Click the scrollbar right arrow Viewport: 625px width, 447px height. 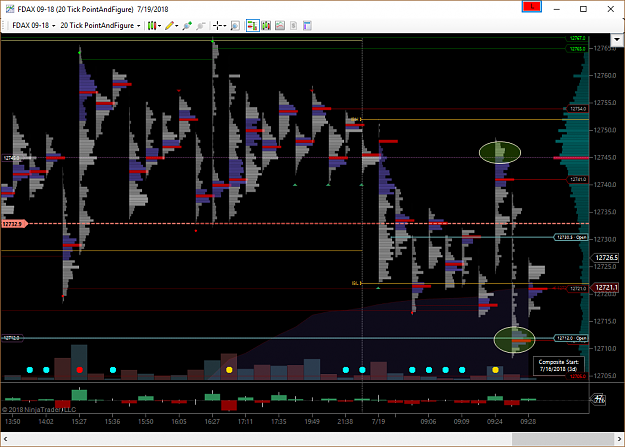point(619,439)
